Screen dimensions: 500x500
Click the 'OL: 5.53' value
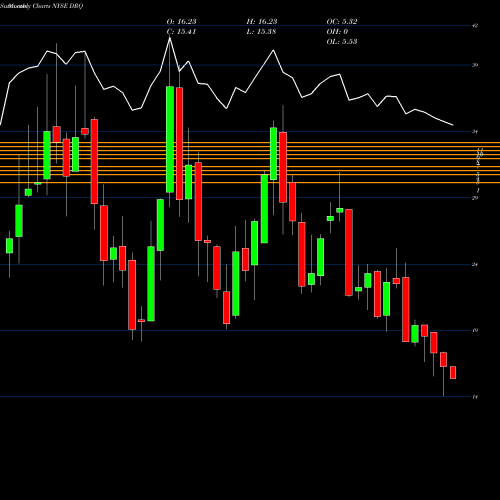click(342, 41)
